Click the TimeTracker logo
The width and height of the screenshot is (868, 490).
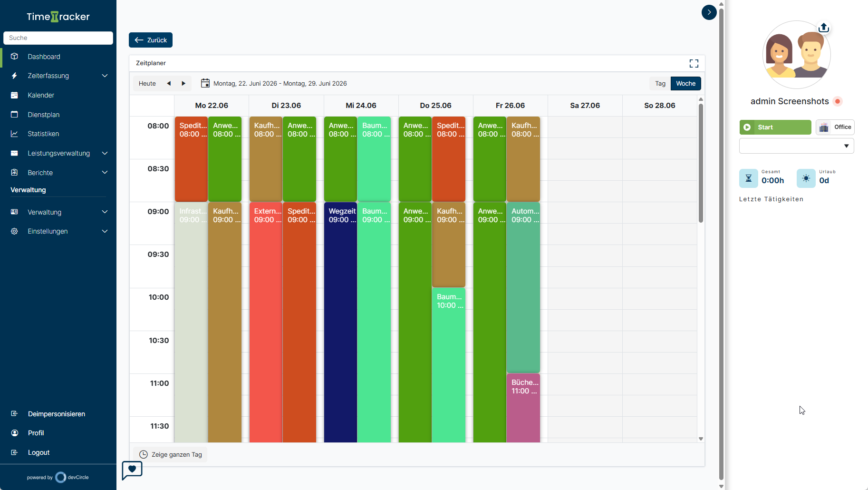coord(58,17)
